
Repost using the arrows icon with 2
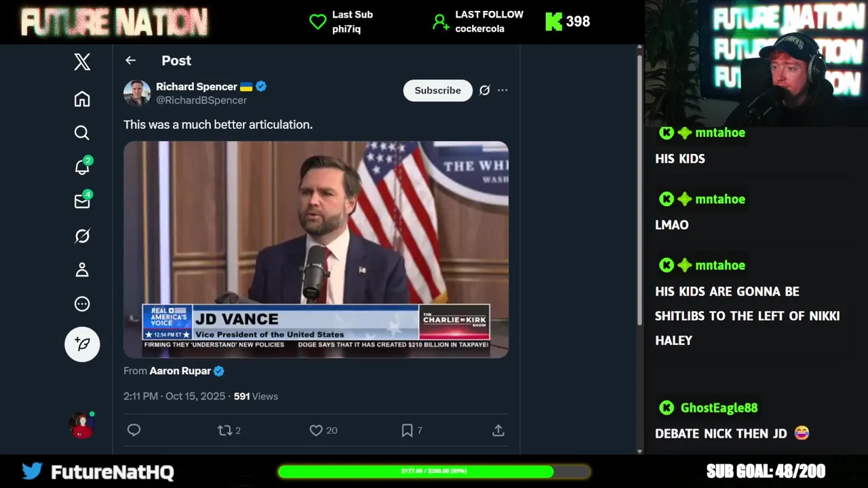tap(229, 430)
